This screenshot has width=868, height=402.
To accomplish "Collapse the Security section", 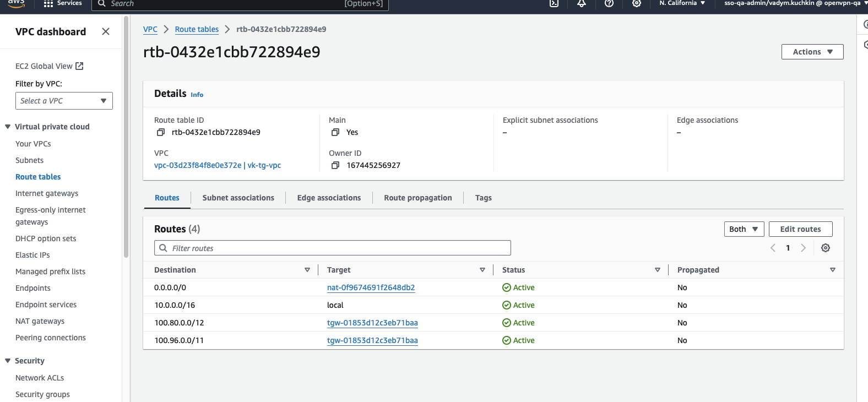I will 8,361.
